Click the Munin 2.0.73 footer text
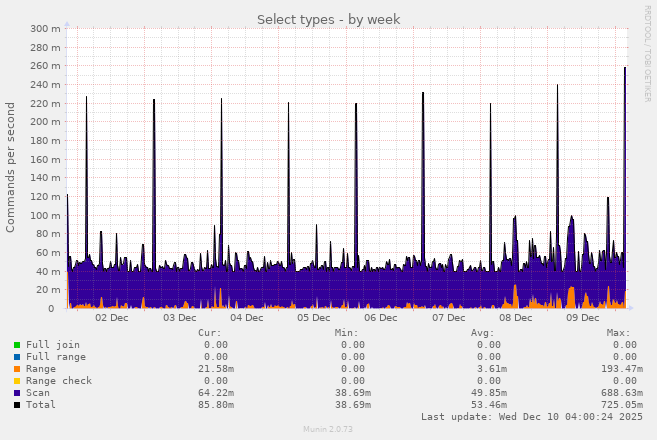The image size is (657, 440). tap(328, 429)
